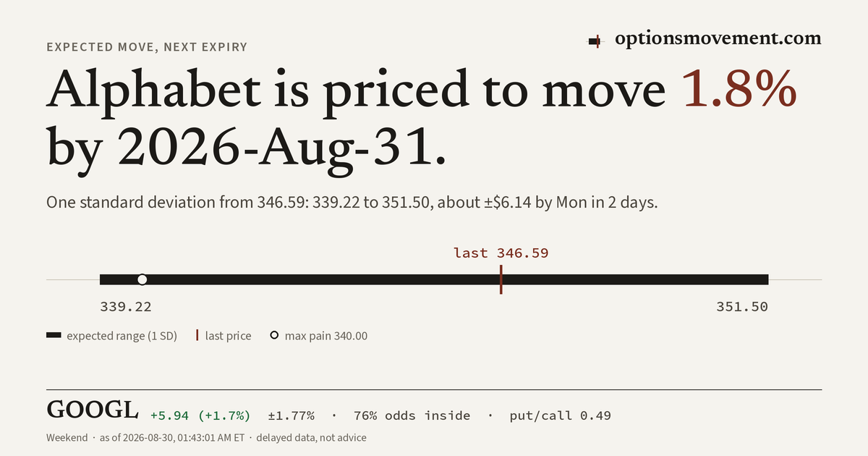Viewport: 868px width, 456px height.
Task: Click the max pain legend circle icon
Action: [x=274, y=336]
